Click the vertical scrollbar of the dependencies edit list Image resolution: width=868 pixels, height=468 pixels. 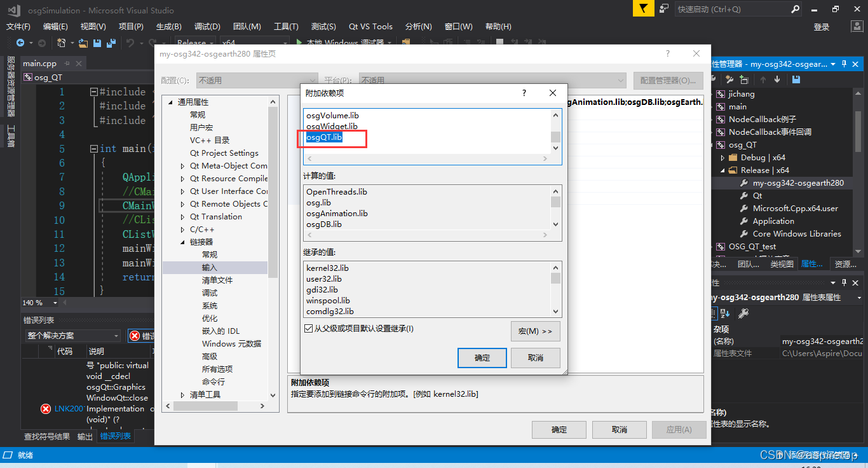[555, 132]
